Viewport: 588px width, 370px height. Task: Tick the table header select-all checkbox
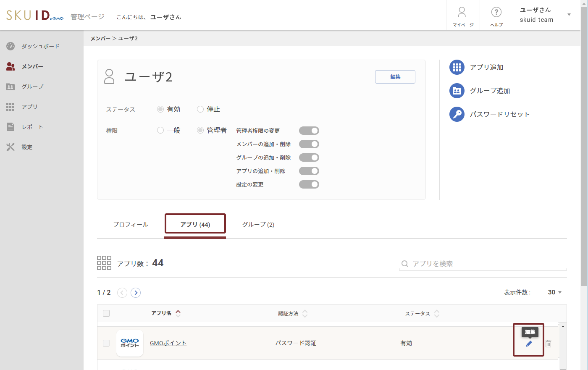coord(106,313)
